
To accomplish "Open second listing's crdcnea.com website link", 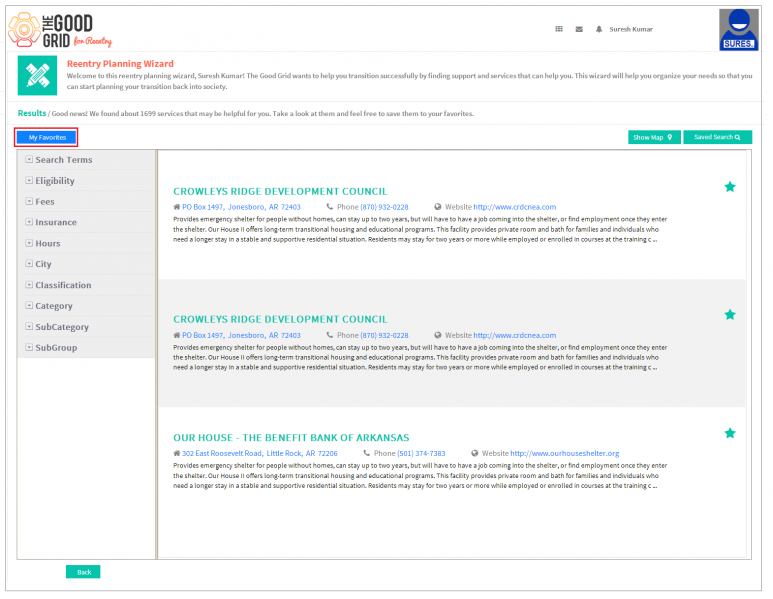I will [515, 335].
